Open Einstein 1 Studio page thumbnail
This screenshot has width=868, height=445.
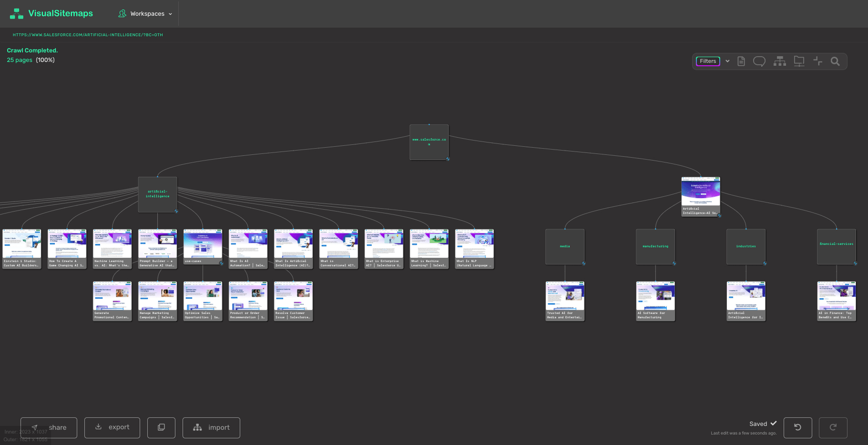21,249
